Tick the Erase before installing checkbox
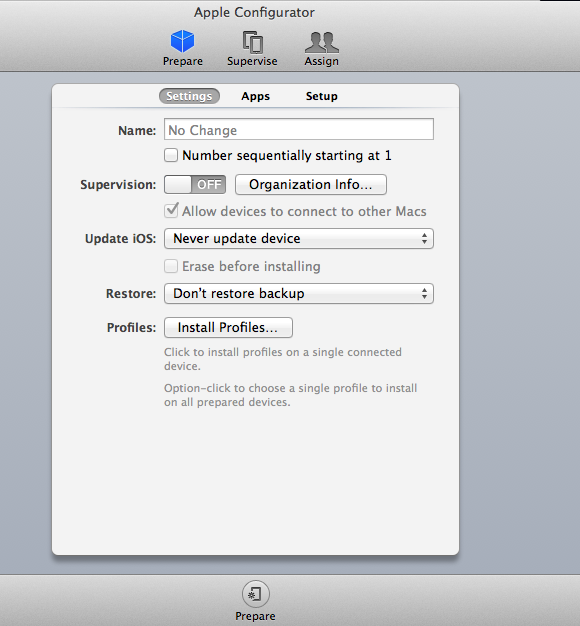 click(171, 266)
